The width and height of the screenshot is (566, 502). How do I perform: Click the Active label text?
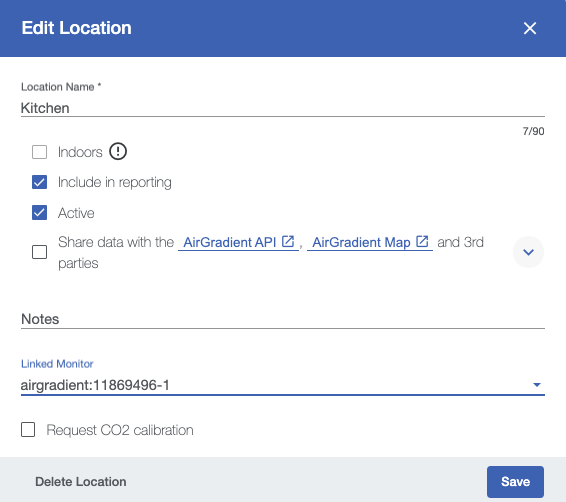pyautogui.click(x=76, y=213)
